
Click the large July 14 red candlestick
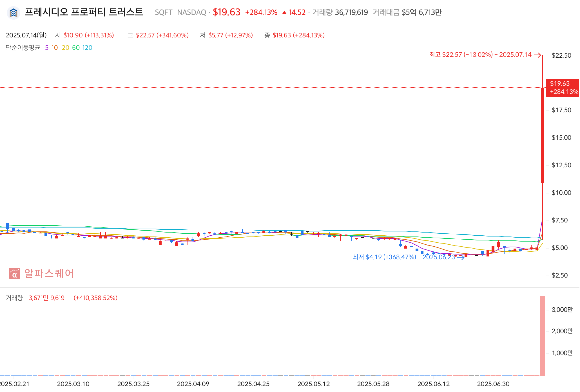pos(543,135)
